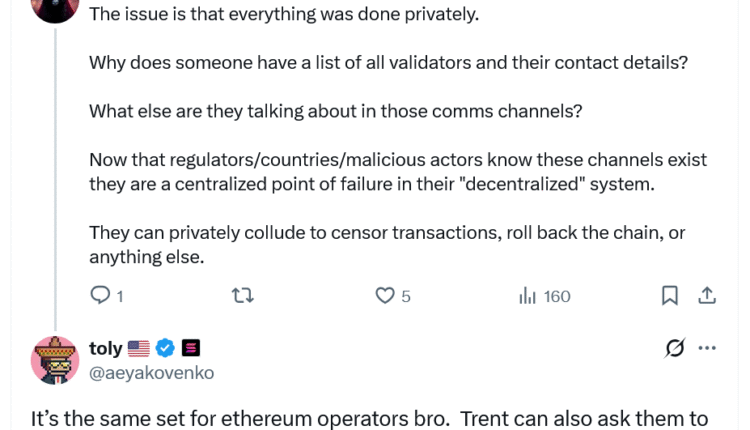Click the reply speech bubble icon
Viewport: 750px width, 430px height.
pyautogui.click(x=100, y=295)
